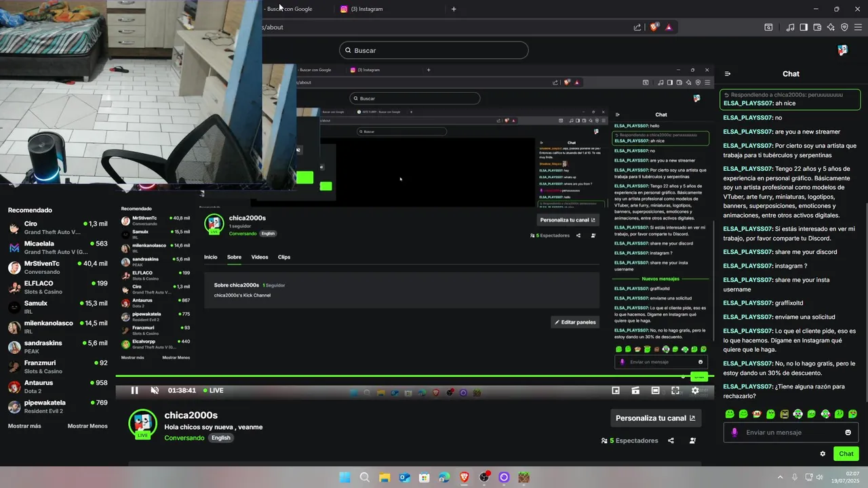Open ELFLACO Slots & Casino channel
The image size is (868, 488).
pos(58,287)
